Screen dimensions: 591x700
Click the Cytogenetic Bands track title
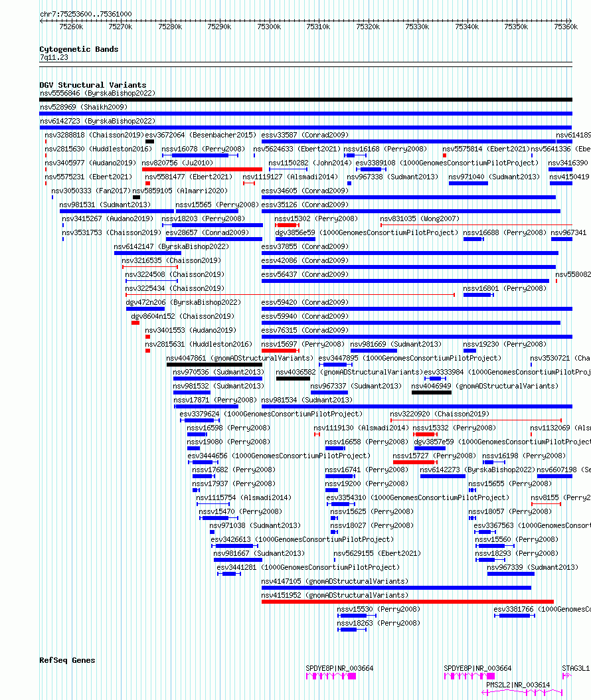79,49
